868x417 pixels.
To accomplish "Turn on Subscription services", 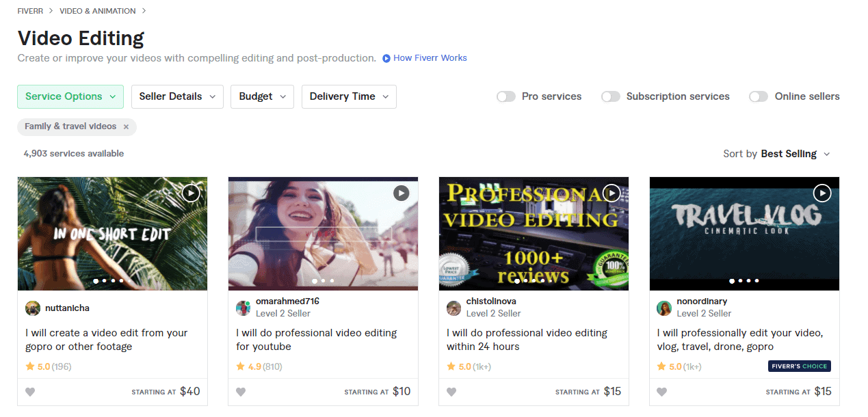I will tap(610, 96).
